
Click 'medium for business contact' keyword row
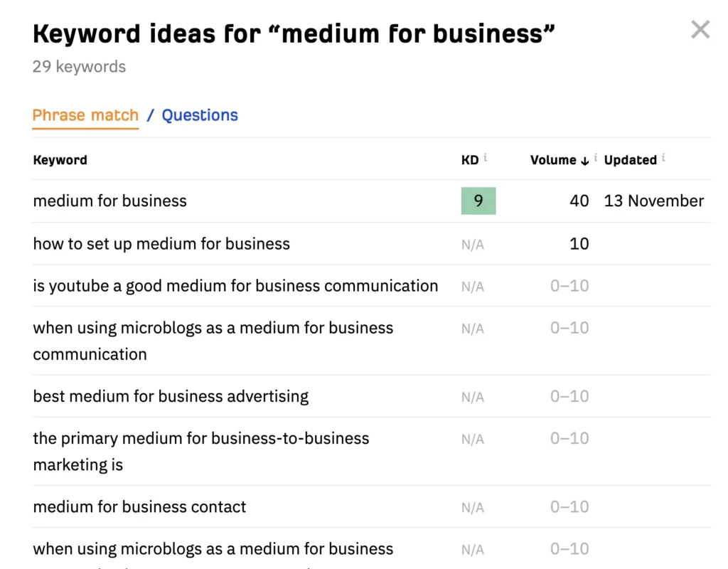pos(139,506)
